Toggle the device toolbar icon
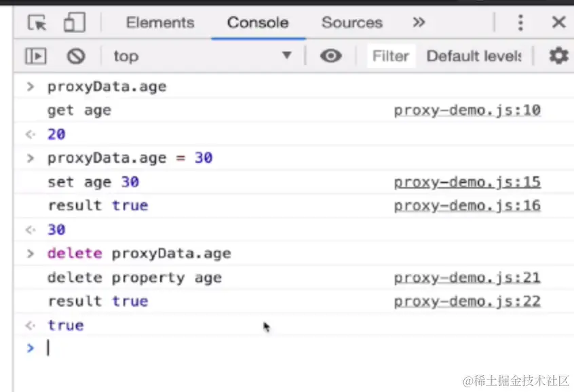Image resolution: width=574 pixels, height=392 pixels. (73, 23)
